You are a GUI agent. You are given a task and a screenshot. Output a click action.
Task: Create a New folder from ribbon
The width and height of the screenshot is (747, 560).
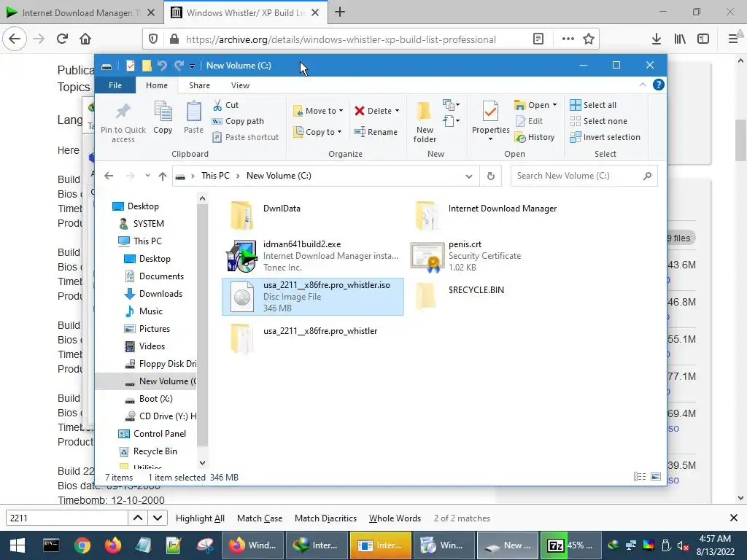tap(424, 122)
